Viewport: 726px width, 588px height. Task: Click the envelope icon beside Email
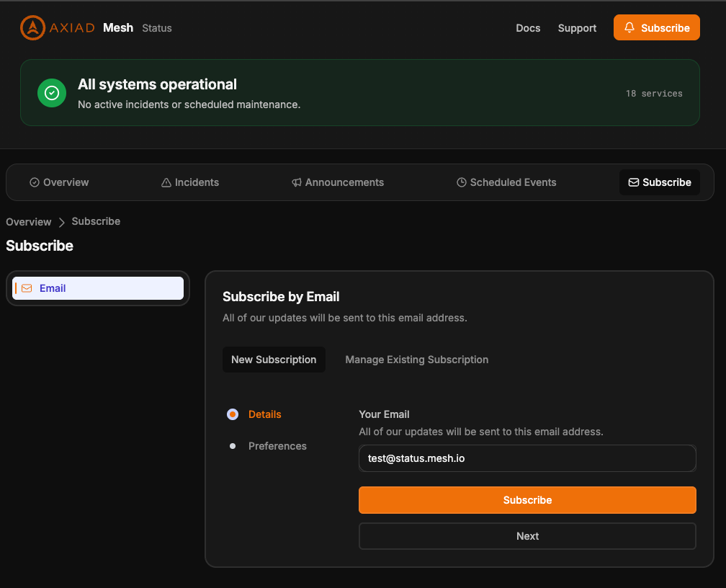pos(27,288)
